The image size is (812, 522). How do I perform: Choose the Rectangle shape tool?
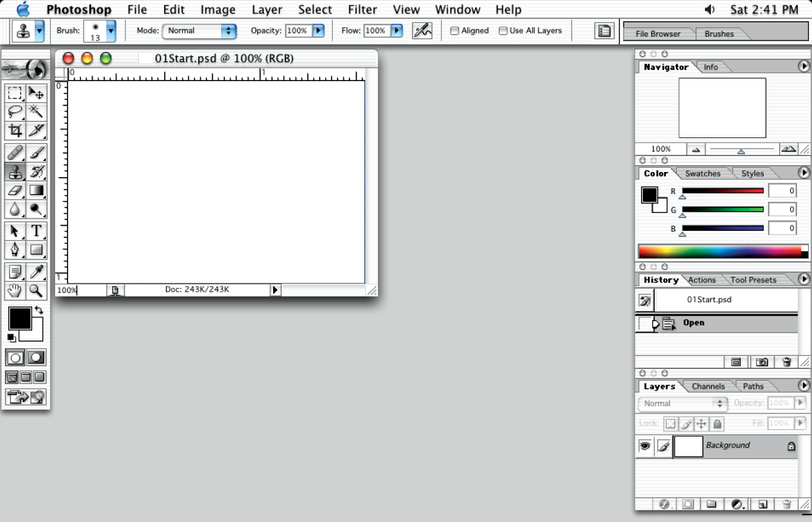pyautogui.click(x=37, y=250)
